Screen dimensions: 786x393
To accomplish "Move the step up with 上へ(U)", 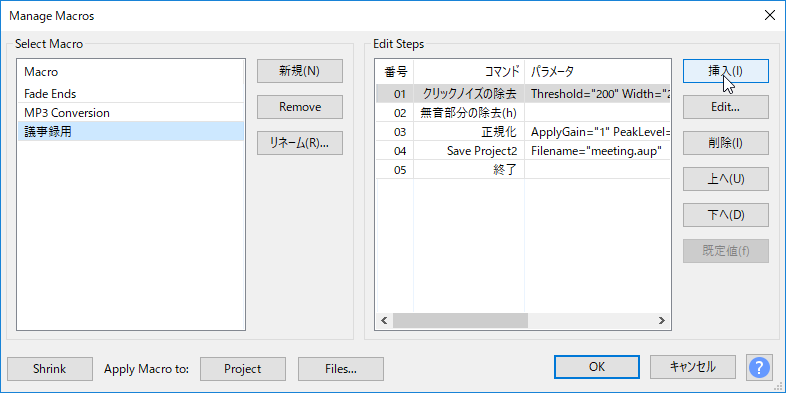I will [x=725, y=179].
